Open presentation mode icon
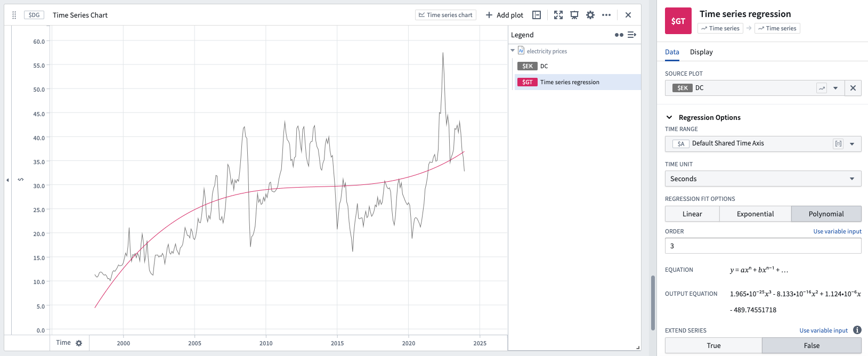 (574, 15)
